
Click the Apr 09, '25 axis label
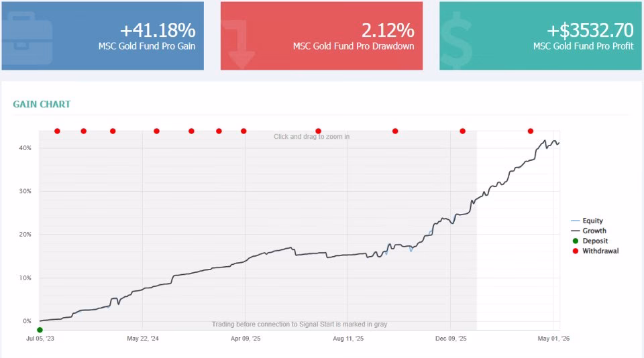coord(246,339)
